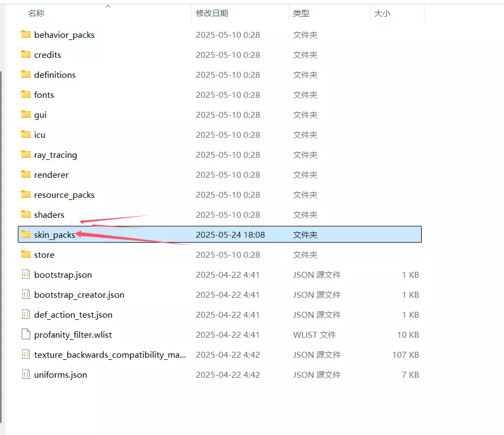
Task: Sort files by 类型 column header
Action: tap(301, 13)
